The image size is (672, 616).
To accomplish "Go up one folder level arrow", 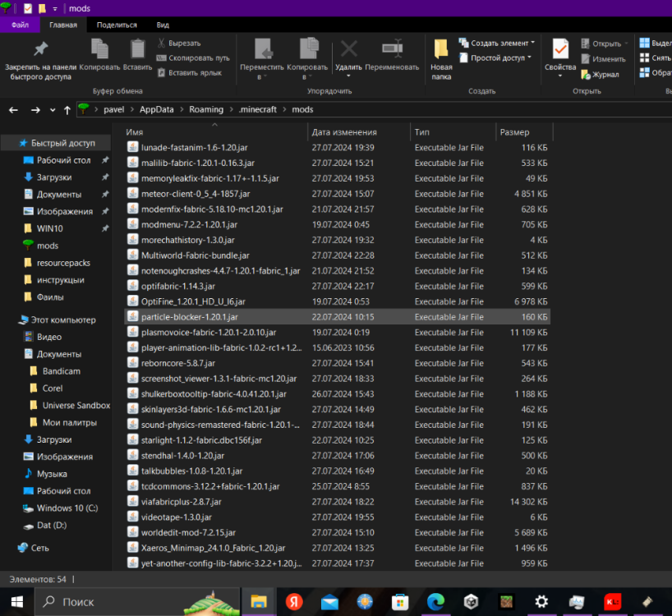I will [x=67, y=110].
